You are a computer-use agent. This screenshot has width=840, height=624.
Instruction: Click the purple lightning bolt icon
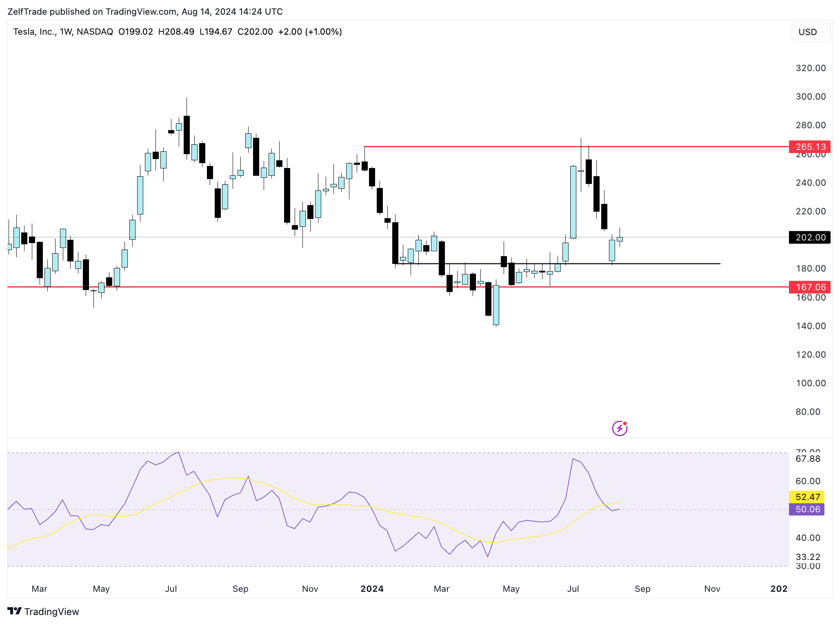point(620,428)
